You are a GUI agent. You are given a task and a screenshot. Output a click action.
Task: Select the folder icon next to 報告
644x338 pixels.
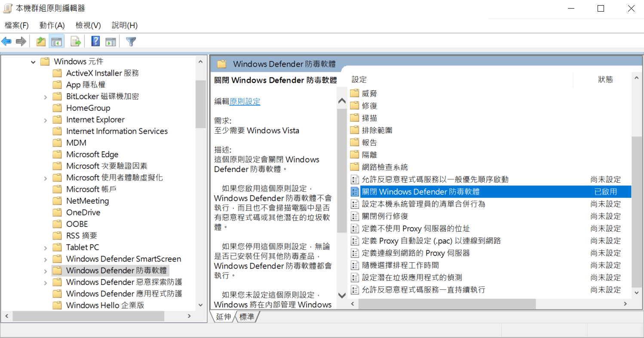pyautogui.click(x=355, y=142)
